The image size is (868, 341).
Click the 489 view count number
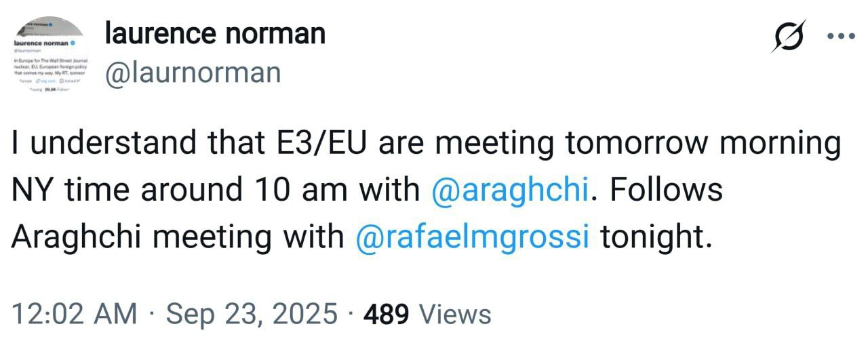click(x=387, y=315)
